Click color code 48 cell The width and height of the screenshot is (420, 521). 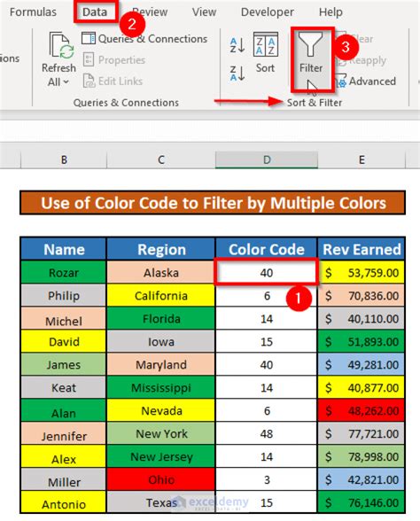tap(267, 433)
